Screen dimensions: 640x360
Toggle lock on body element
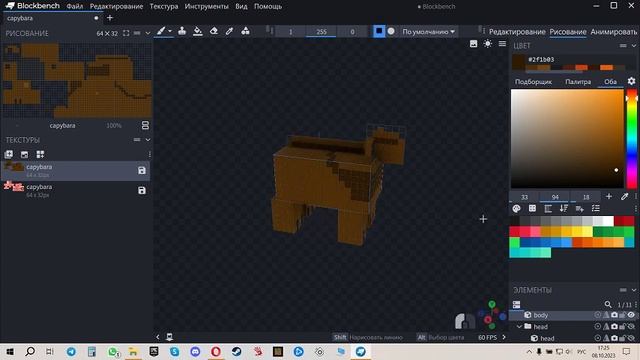coord(623,315)
